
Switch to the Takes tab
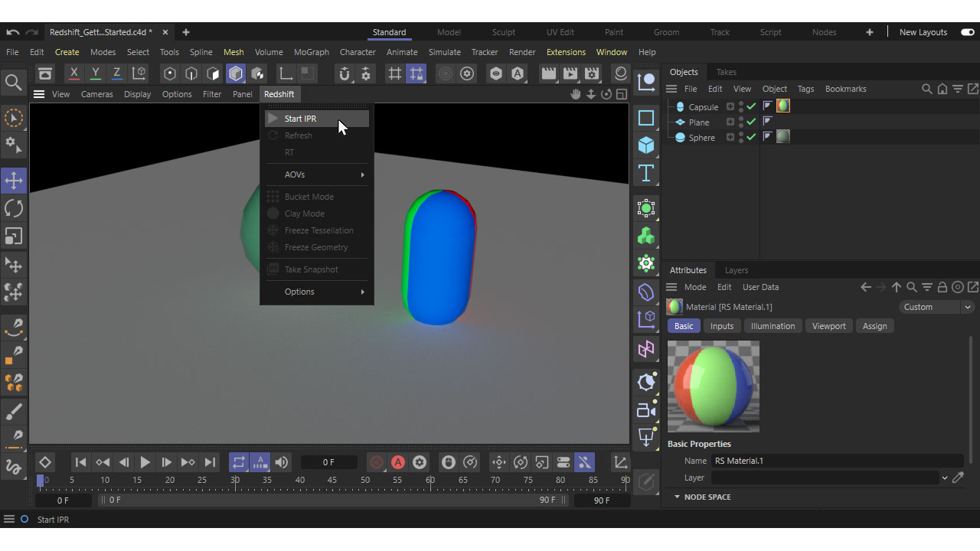point(726,71)
